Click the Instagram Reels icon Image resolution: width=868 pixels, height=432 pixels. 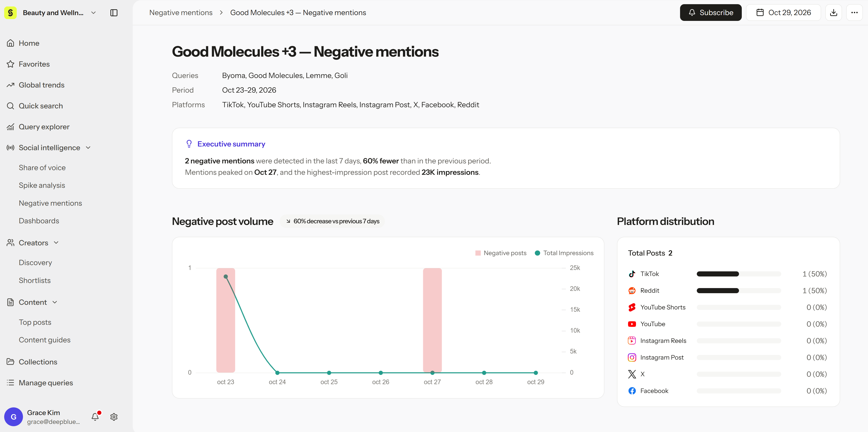pyautogui.click(x=632, y=341)
